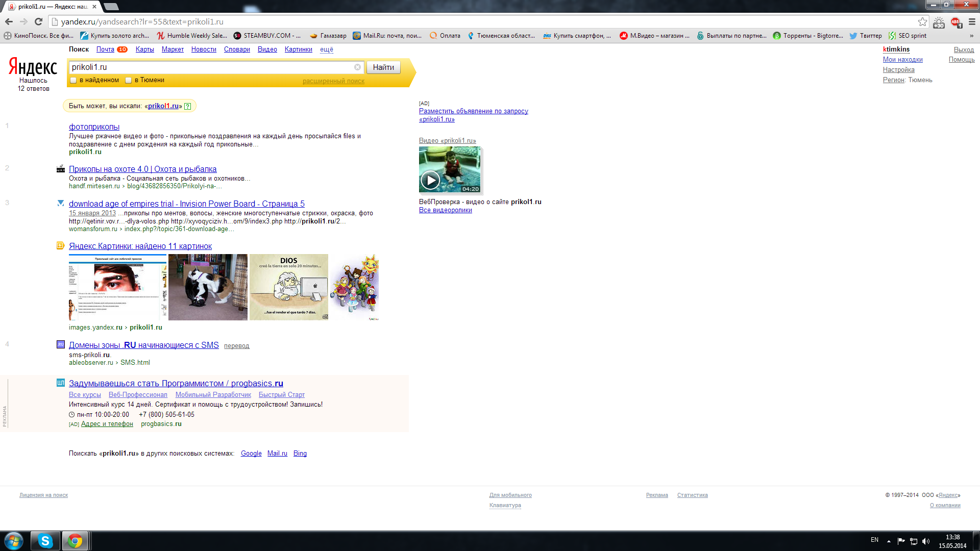The width and height of the screenshot is (980, 551).
Task: Open Skype from the taskbar
Action: [x=45, y=541]
